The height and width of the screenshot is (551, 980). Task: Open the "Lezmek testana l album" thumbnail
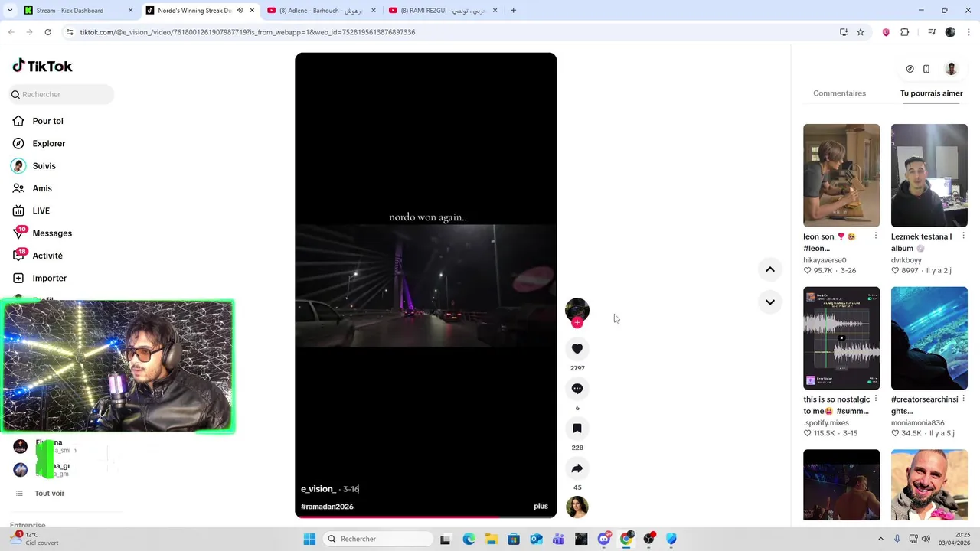pos(929,175)
